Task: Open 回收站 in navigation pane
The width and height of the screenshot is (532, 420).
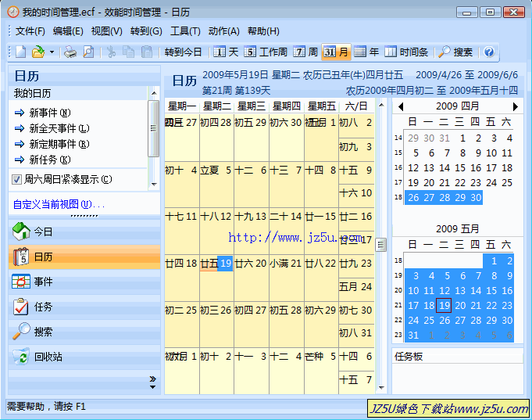Action: [x=84, y=357]
